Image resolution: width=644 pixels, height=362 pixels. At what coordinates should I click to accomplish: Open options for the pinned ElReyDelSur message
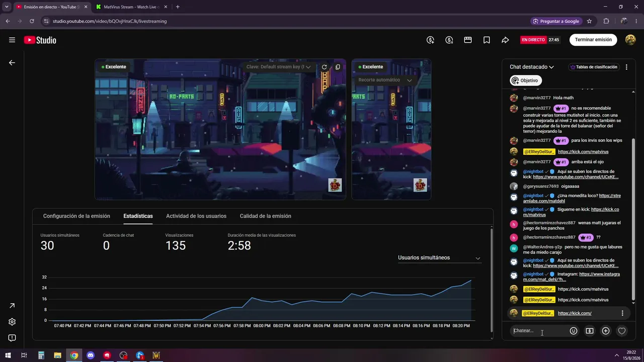click(622, 313)
